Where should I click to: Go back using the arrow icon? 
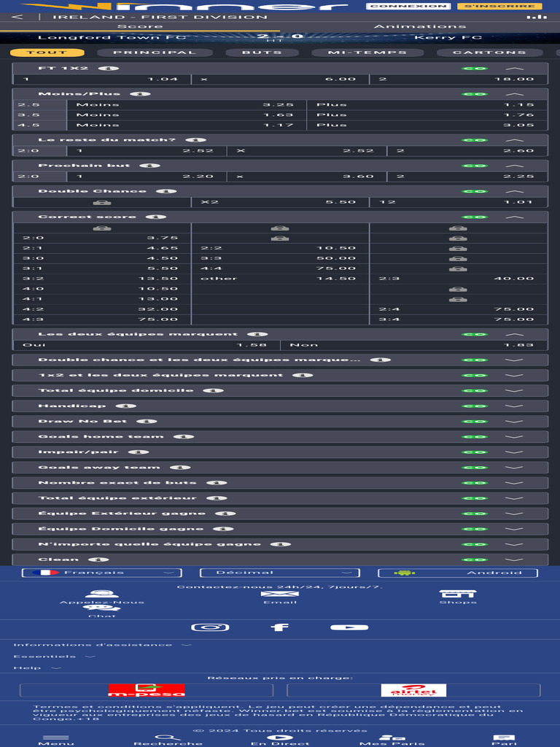[x=17, y=17]
